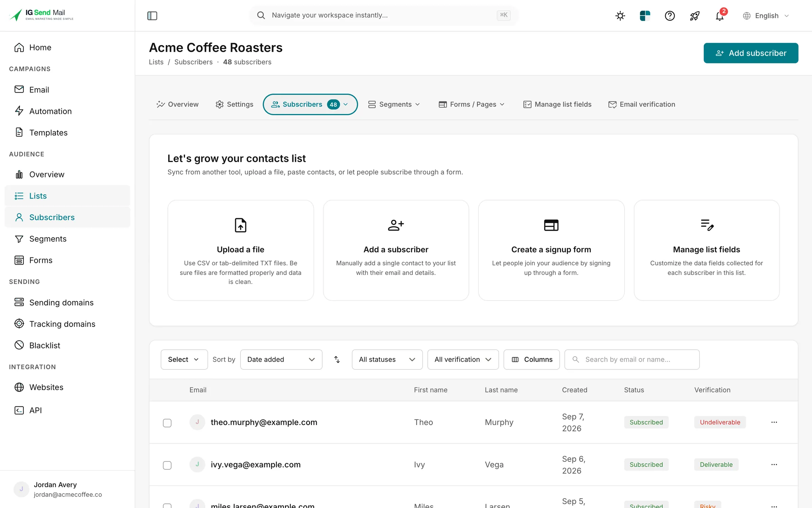Open the help question mark icon
Viewport: 812px width, 508px height.
(x=670, y=16)
